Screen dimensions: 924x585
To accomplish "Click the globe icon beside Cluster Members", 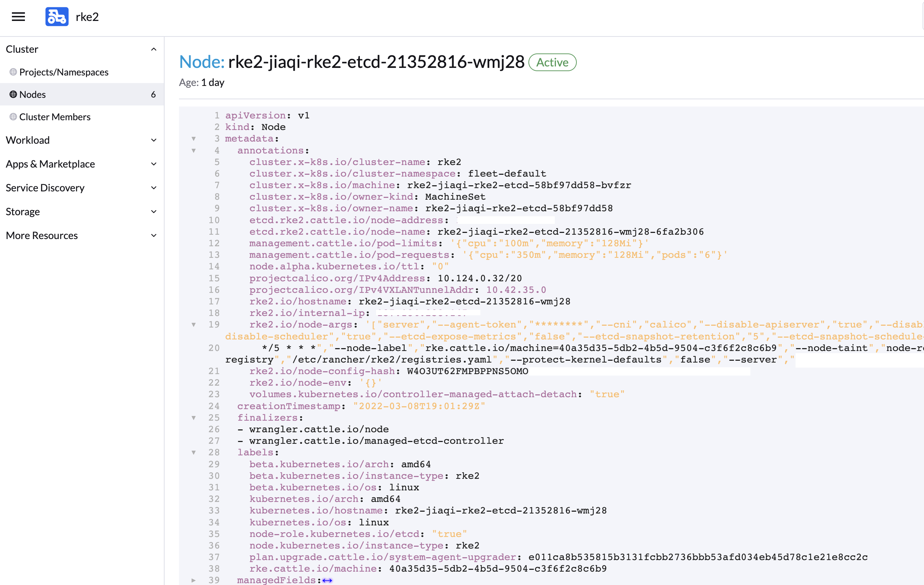I will coord(13,117).
